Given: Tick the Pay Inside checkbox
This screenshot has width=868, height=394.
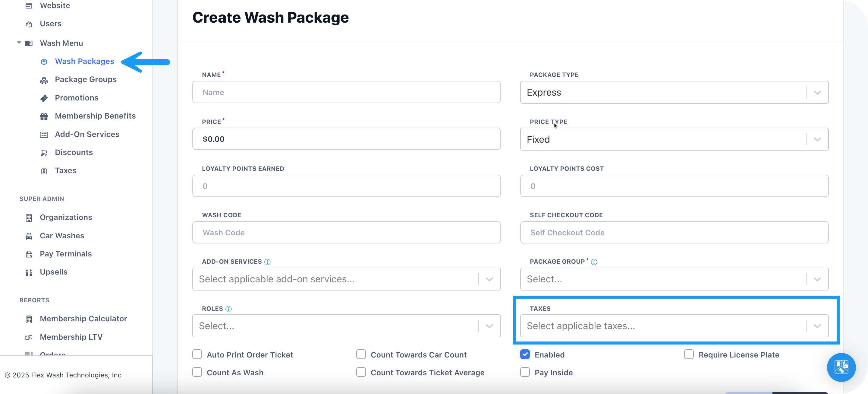Looking at the screenshot, I should [x=525, y=372].
